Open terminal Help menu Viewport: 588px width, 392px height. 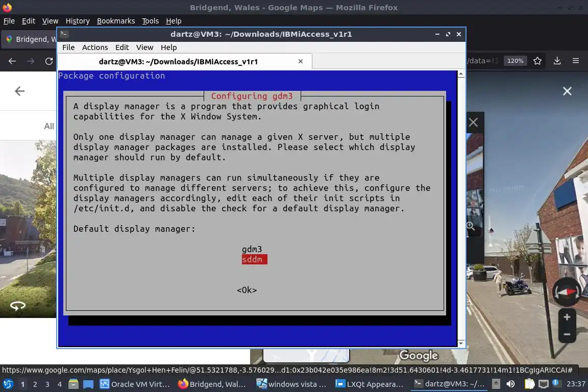(169, 47)
